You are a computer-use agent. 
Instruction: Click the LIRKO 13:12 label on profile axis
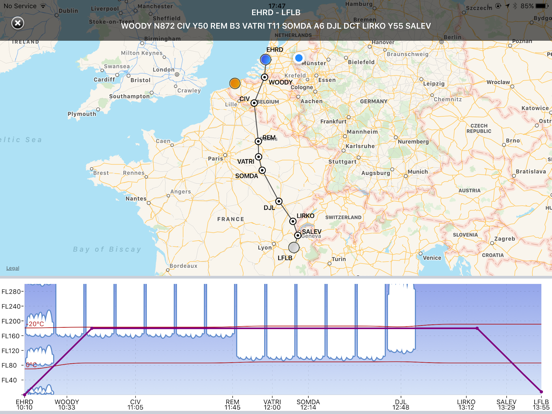[466, 404]
